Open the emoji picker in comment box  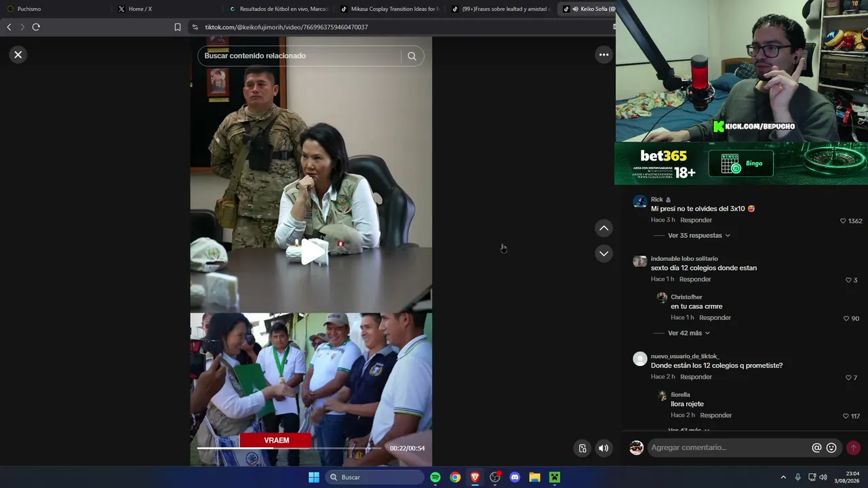coord(831,448)
